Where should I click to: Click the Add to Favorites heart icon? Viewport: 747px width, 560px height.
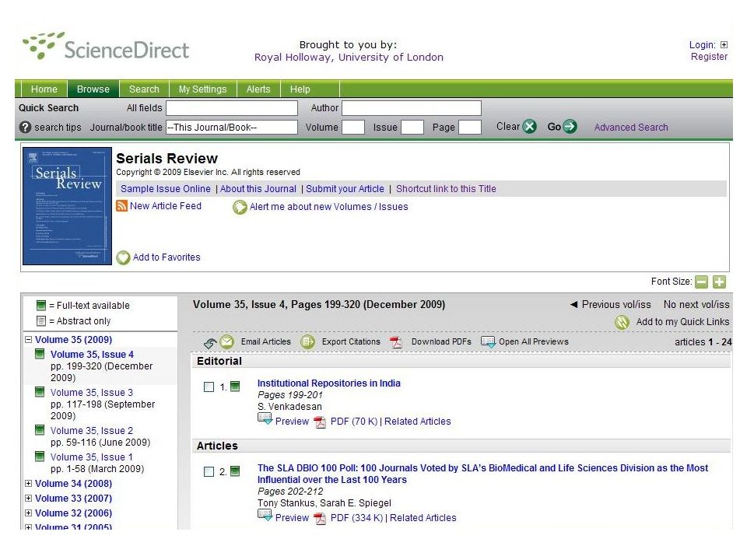(x=123, y=257)
